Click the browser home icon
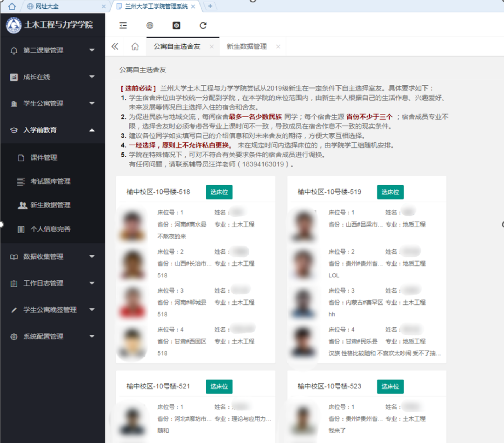 (x=12, y=6)
